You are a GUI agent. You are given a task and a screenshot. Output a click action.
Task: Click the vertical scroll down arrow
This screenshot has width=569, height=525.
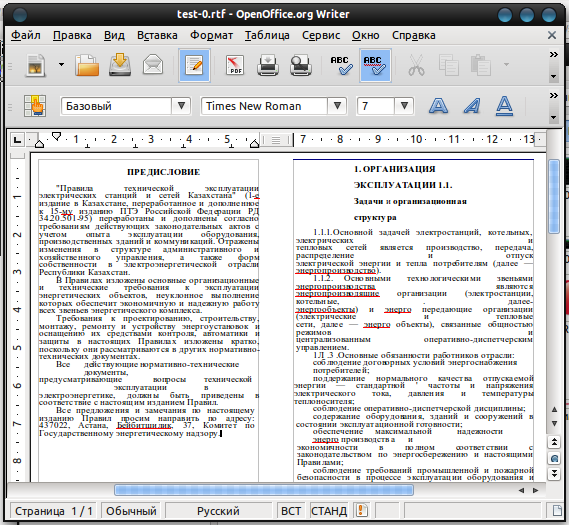tap(554, 423)
